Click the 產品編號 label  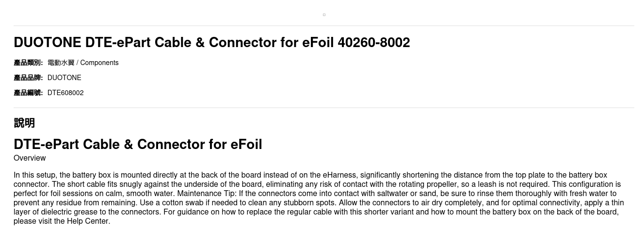tap(28, 93)
